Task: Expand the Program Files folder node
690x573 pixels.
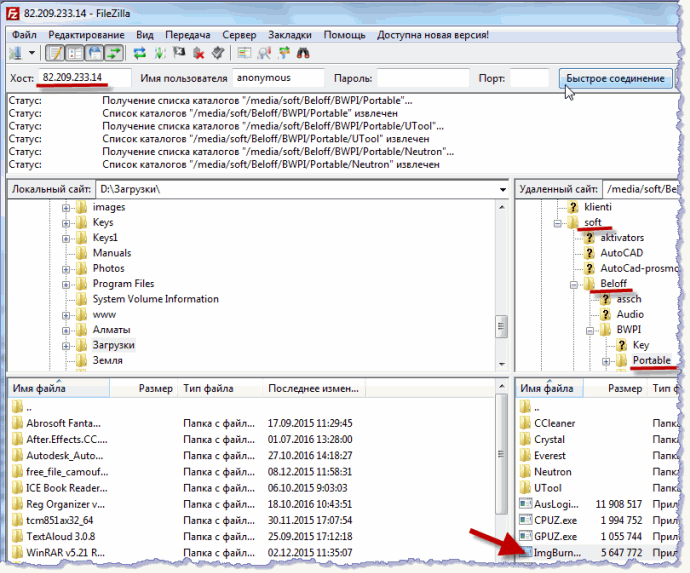Action: coord(66,285)
